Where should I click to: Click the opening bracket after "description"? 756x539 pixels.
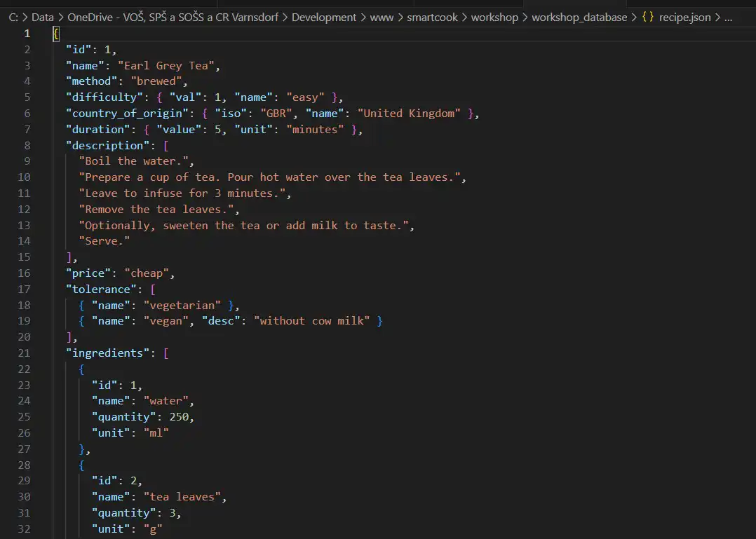tap(166, 146)
